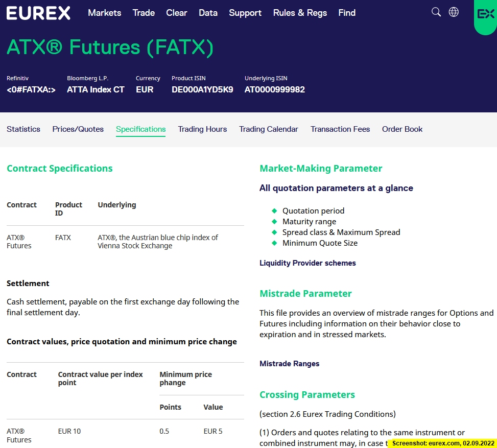Screen dimensions: 497x448
Task: Click the Contract value per index point header
Action: 100,379
